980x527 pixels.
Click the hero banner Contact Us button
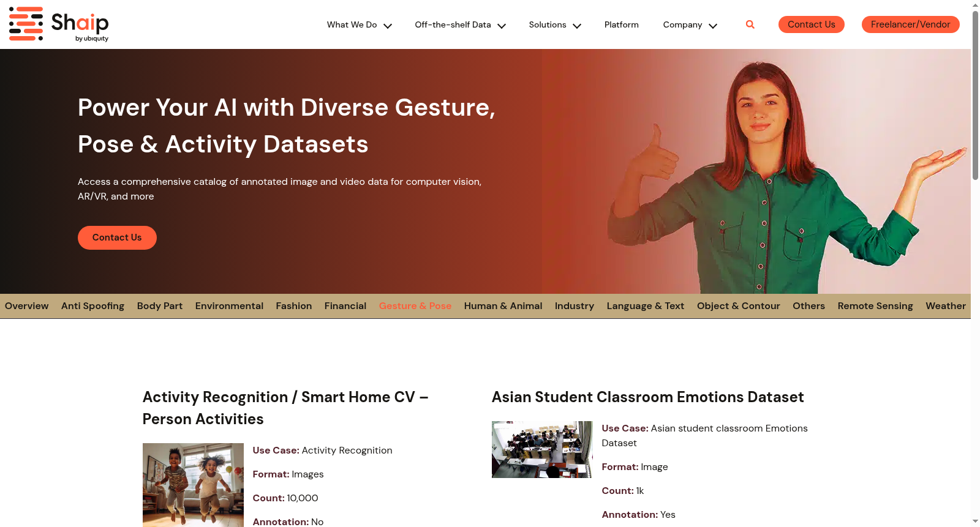(x=117, y=237)
